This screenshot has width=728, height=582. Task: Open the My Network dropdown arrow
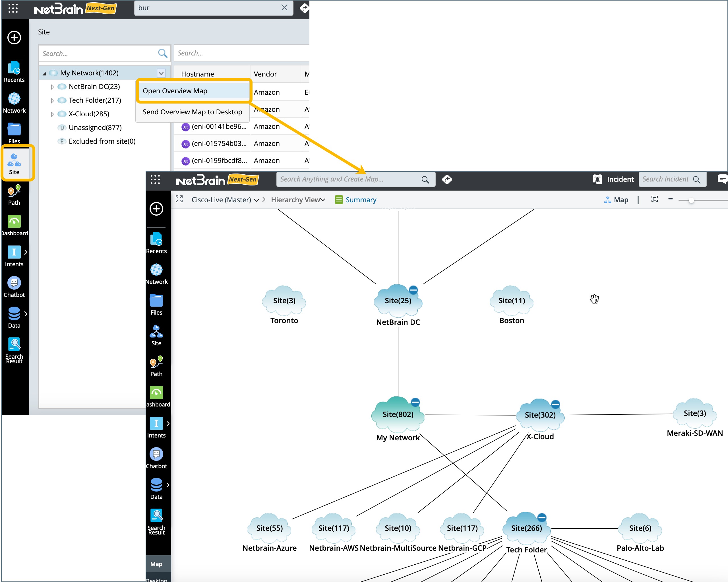pyautogui.click(x=161, y=73)
